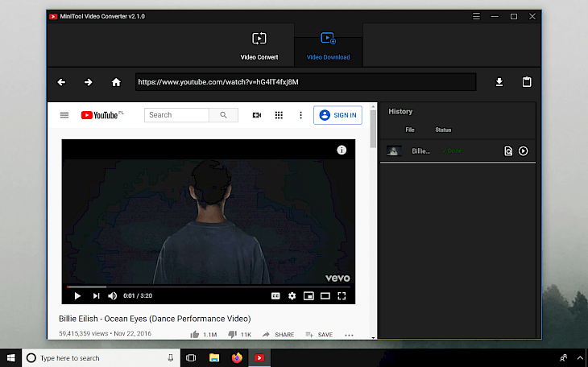
Task: Go forward with the right arrow
Action: pos(88,82)
